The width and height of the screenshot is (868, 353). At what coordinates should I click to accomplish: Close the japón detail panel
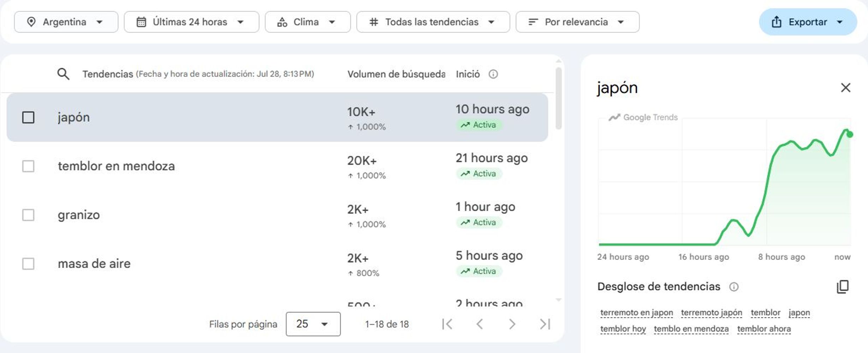point(845,88)
